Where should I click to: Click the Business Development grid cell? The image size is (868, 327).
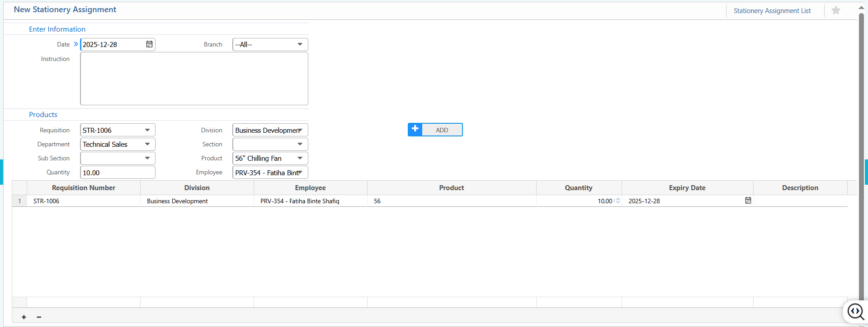[x=197, y=201]
